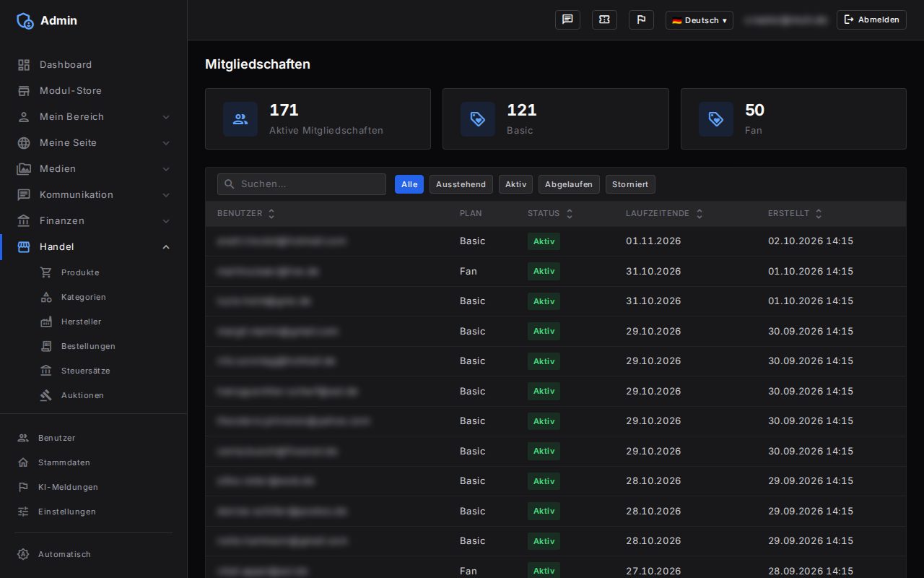Collapse the Handel menu

coord(94,247)
